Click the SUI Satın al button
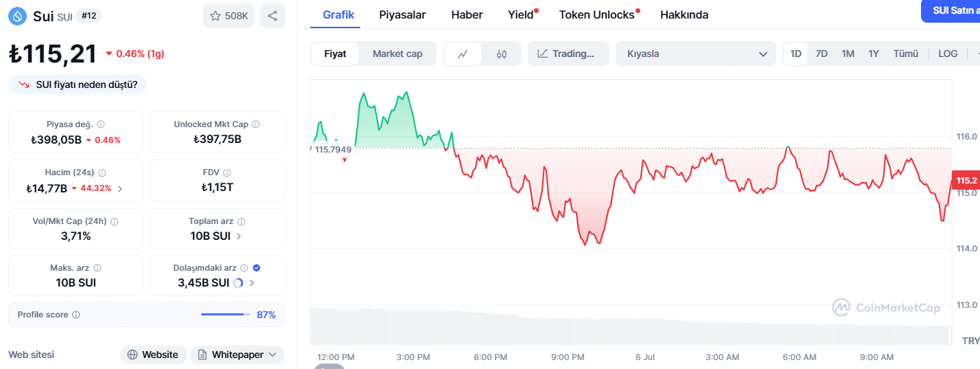 coord(950,11)
